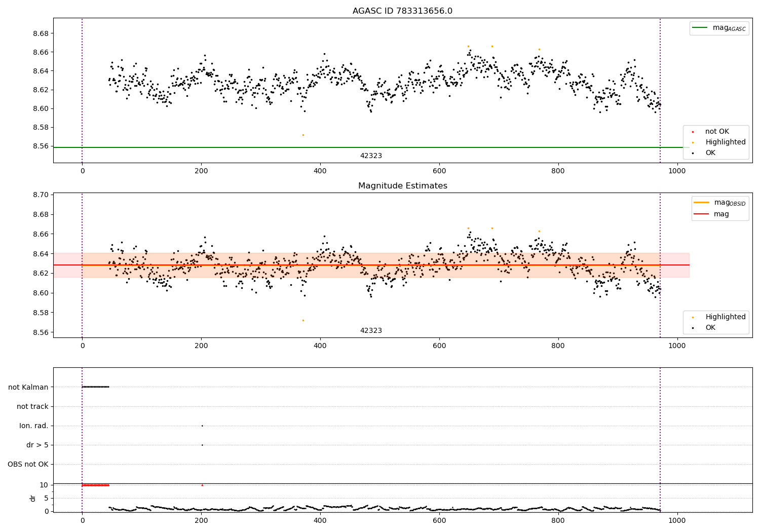Click the 'Magnitude Estimates' subplot title
This screenshot has height=532, width=760.
402,186
